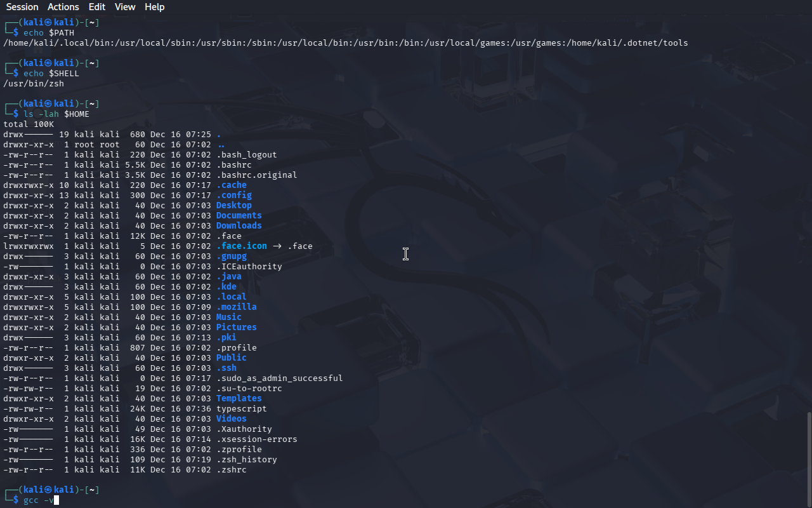Click the 'gcc -v' command prompt line
812x508 pixels.
38,500
